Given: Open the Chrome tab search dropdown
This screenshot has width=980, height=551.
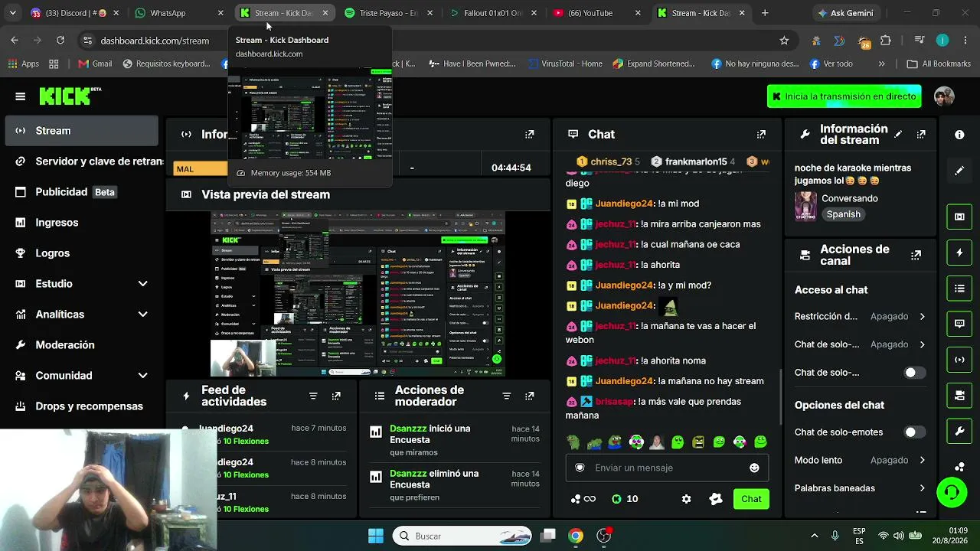Looking at the screenshot, I should coord(14,13).
